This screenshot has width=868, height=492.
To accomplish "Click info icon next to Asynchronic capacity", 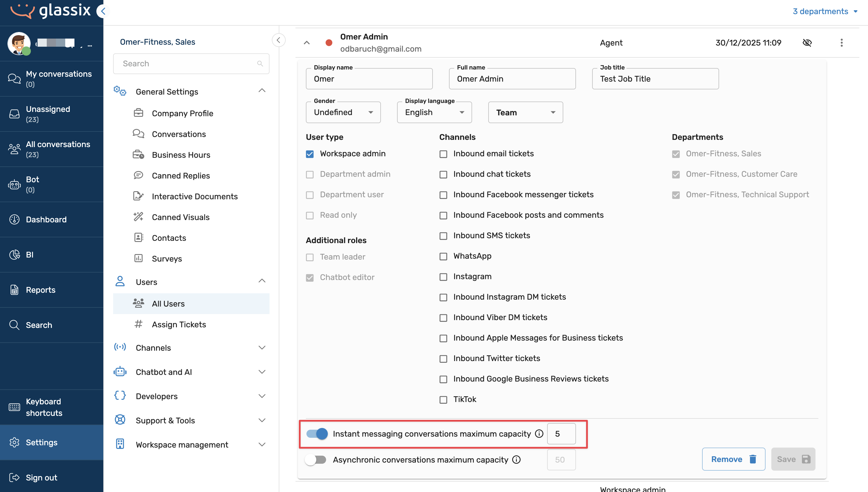I will tap(516, 460).
